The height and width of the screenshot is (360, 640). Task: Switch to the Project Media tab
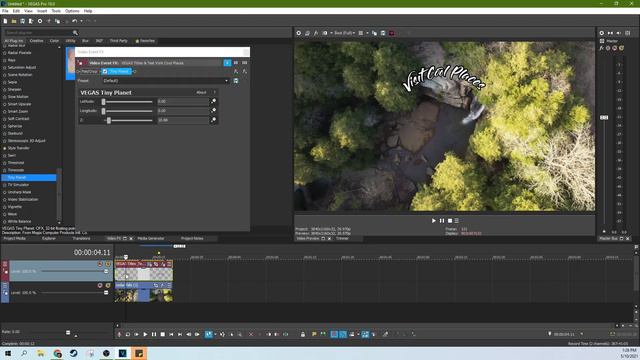coord(14,238)
